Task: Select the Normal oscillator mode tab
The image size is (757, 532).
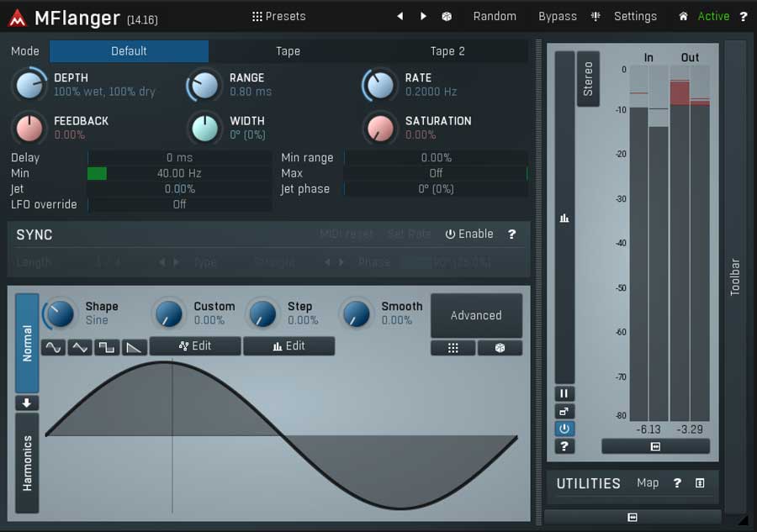Action: (27, 343)
